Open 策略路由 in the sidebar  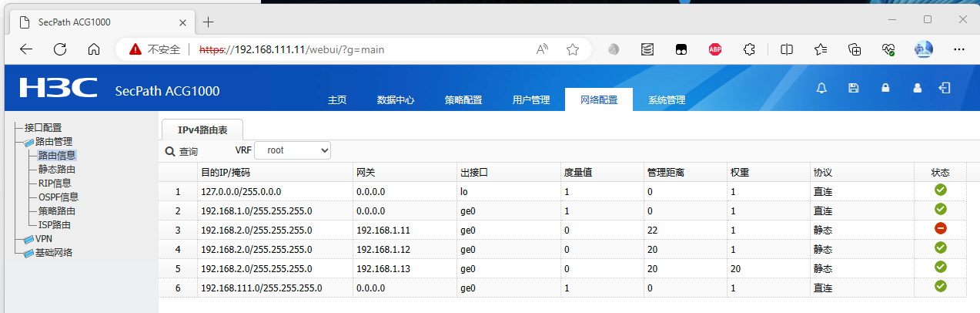coord(57,211)
